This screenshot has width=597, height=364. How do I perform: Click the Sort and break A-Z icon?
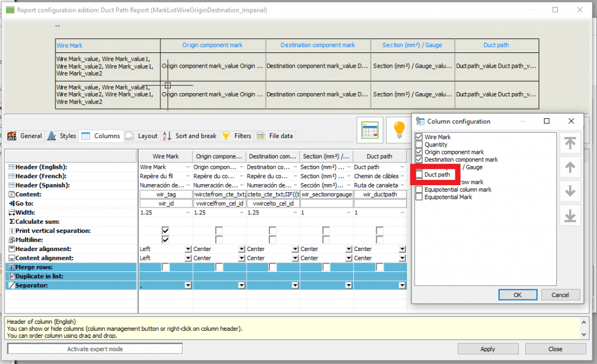pos(167,136)
